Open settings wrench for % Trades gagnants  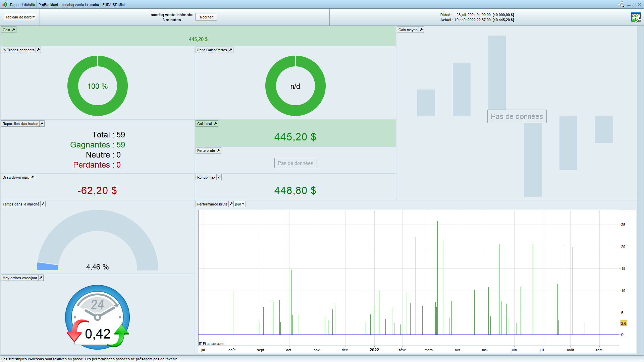(x=38, y=50)
